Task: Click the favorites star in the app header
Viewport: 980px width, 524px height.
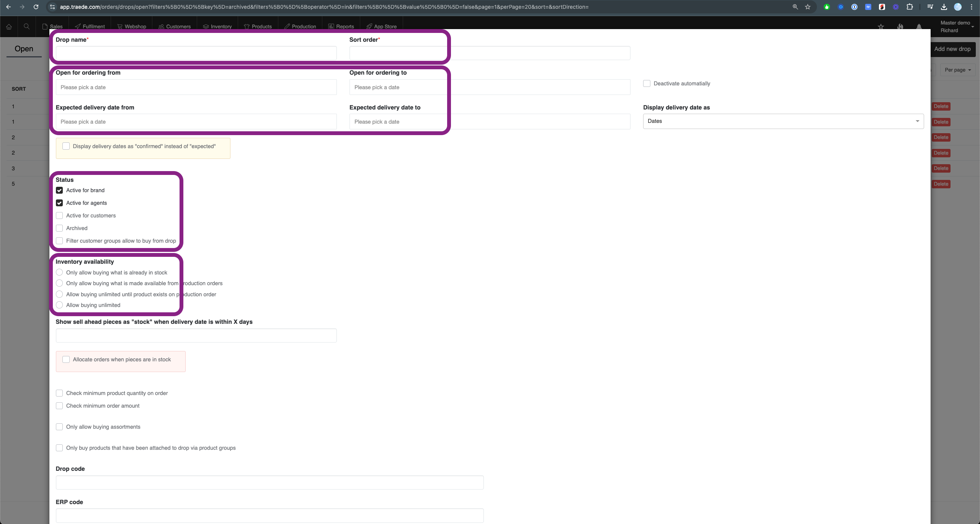Action: pos(881,26)
